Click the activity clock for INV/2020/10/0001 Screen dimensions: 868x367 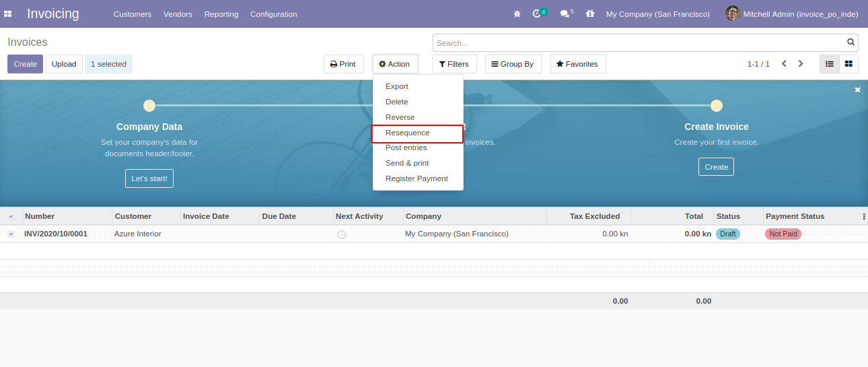tap(341, 234)
